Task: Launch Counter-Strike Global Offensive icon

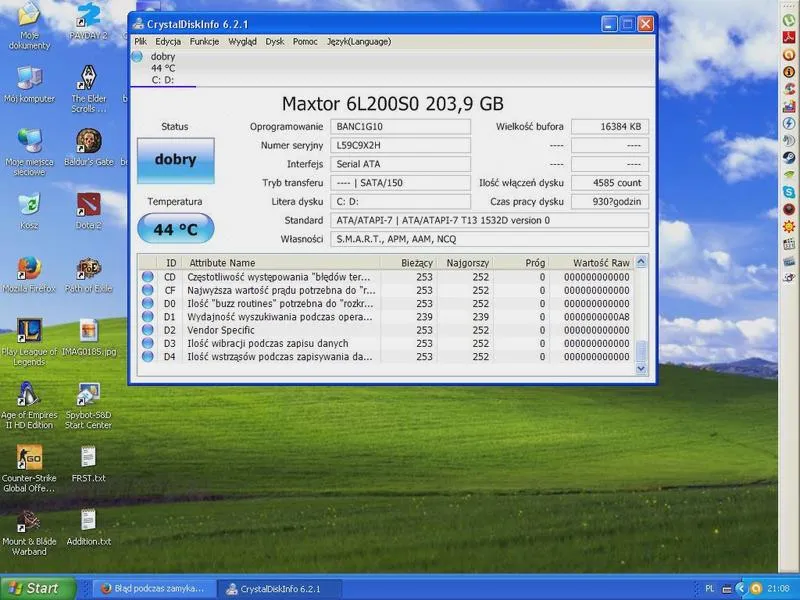Action: click(x=29, y=468)
